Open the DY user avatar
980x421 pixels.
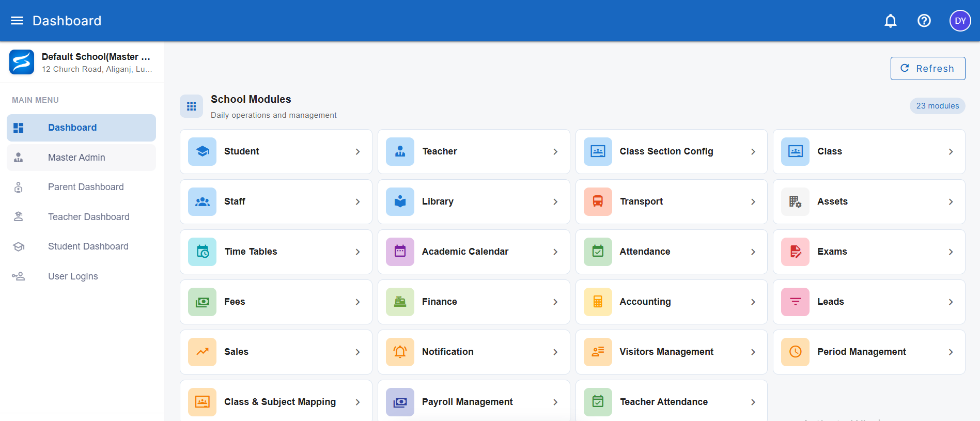coord(960,21)
